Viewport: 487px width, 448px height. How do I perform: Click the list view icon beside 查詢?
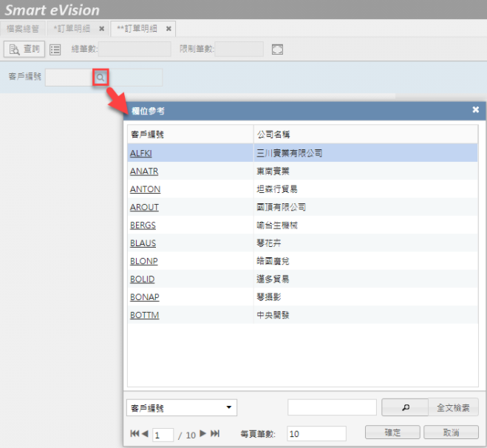(55, 50)
